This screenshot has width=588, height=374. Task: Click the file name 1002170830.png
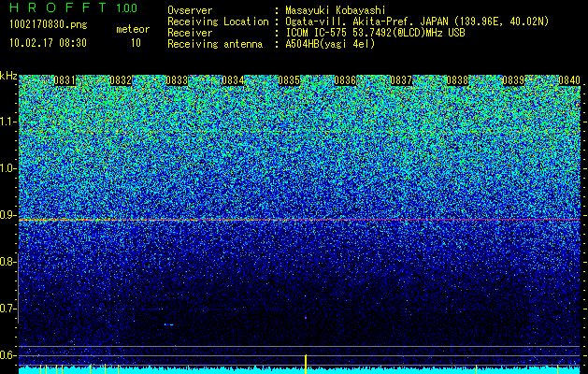[48, 25]
